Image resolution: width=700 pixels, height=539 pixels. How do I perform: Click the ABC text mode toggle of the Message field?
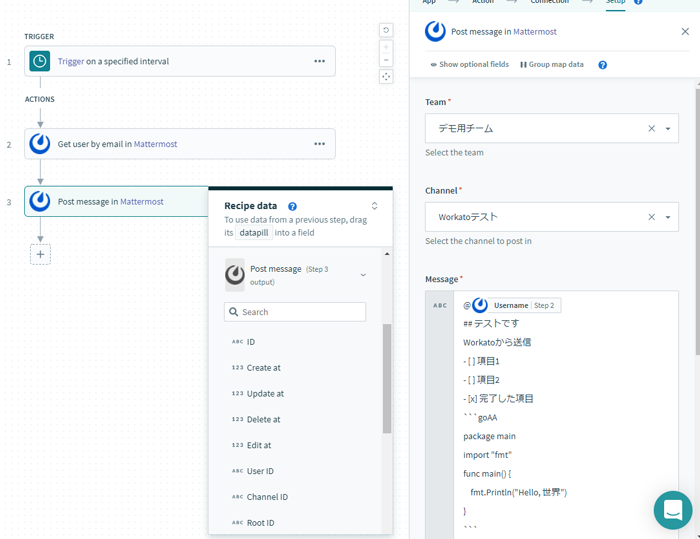[440, 305]
